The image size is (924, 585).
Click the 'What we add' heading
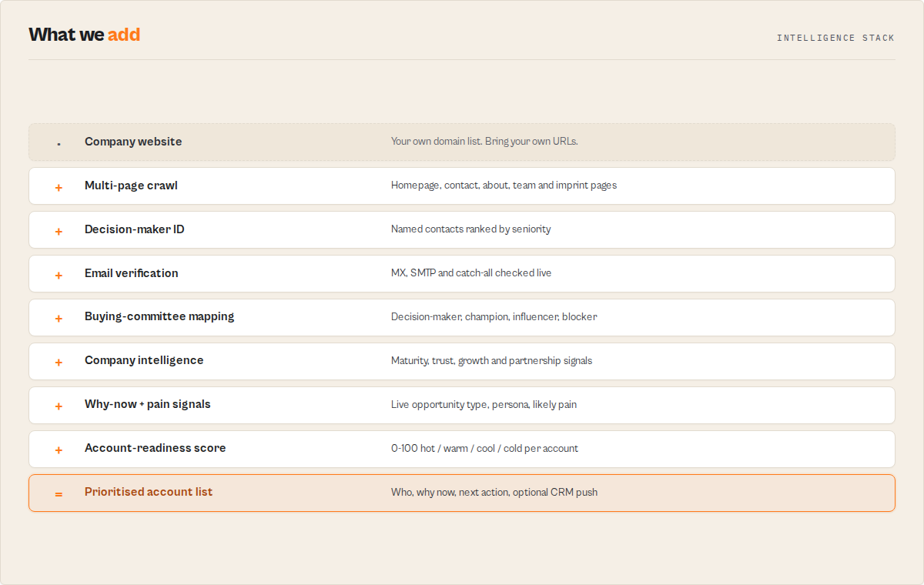85,35
